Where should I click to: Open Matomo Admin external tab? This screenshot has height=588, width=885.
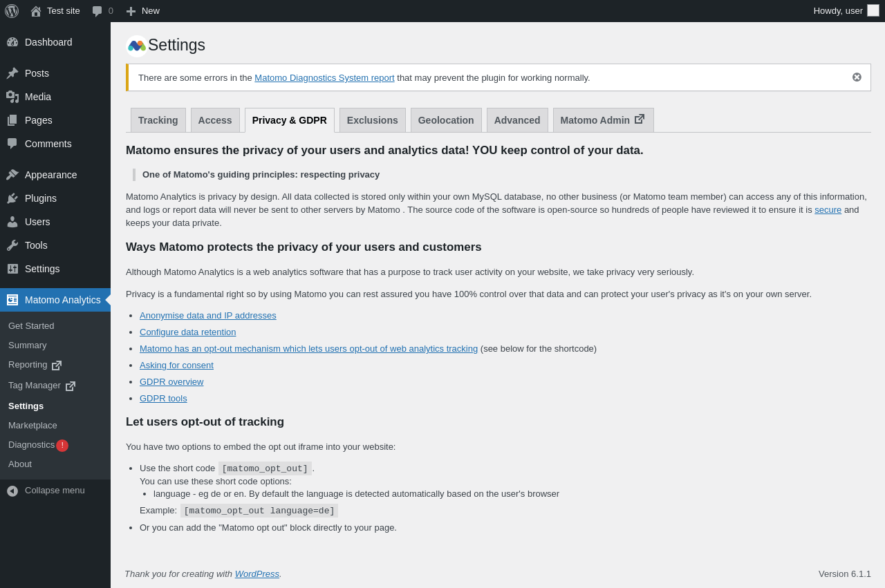pos(603,120)
